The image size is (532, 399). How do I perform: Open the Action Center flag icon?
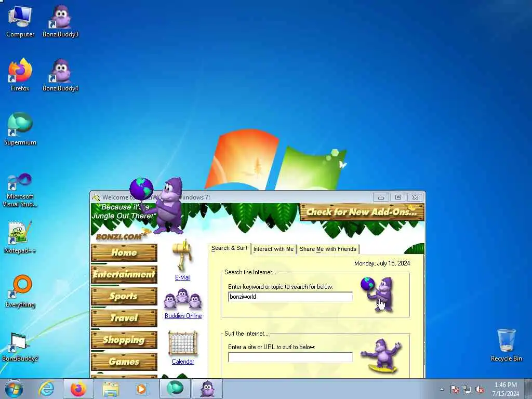click(x=454, y=390)
